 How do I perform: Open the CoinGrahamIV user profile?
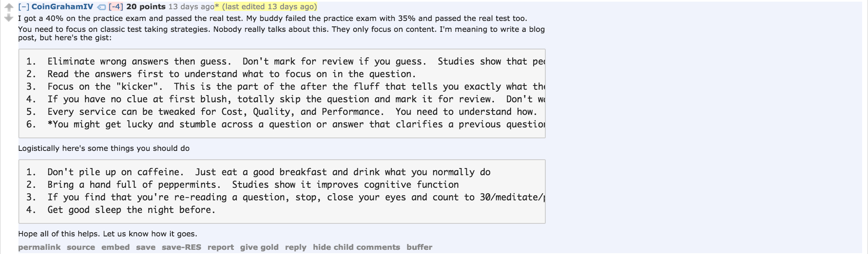(x=62, y=7)
